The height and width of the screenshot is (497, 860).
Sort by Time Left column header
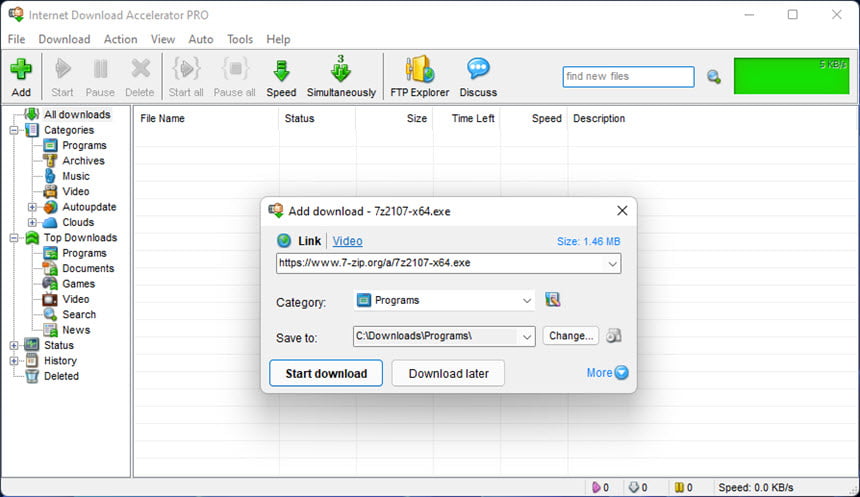point(473,118)
